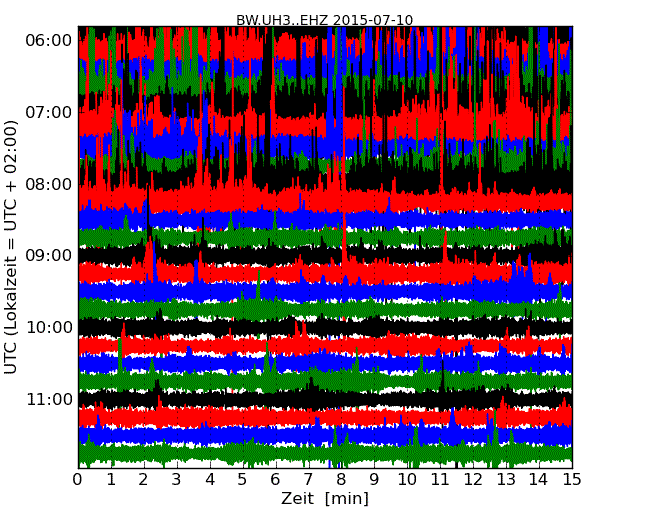
Task: Click the UTC Lokalzeit y-axis label
Action: pos(11,247)
